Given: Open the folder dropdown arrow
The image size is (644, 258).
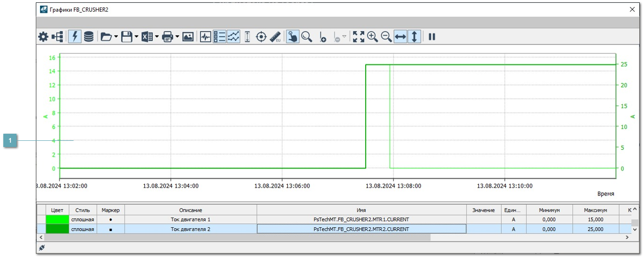Looking at the screenshot, I should [116, 37].
